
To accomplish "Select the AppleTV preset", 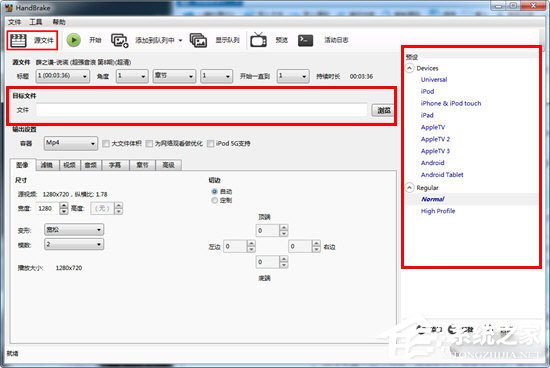I will pyautogui.click(x=433, y=127).
